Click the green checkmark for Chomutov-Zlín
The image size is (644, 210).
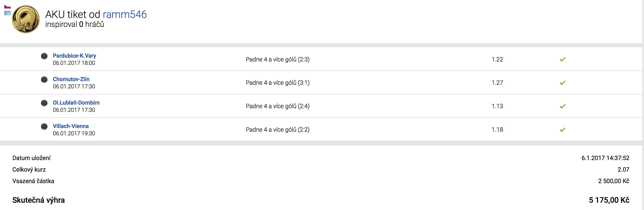coord(562,83)
